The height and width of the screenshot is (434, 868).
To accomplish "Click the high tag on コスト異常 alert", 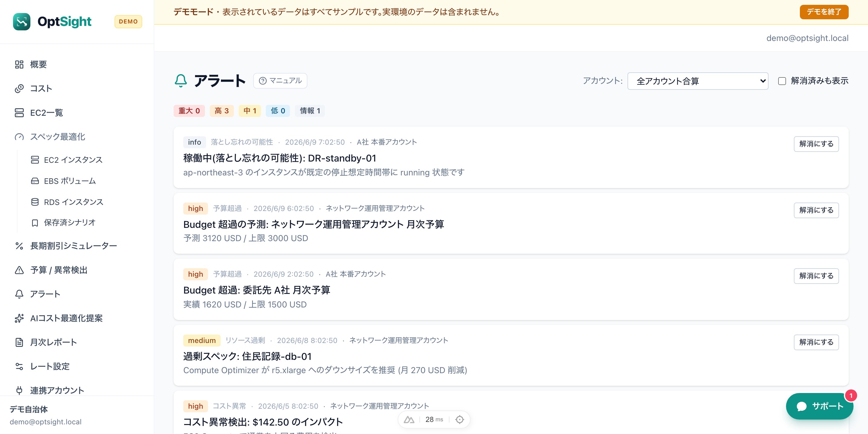I will tap(195, 406).
